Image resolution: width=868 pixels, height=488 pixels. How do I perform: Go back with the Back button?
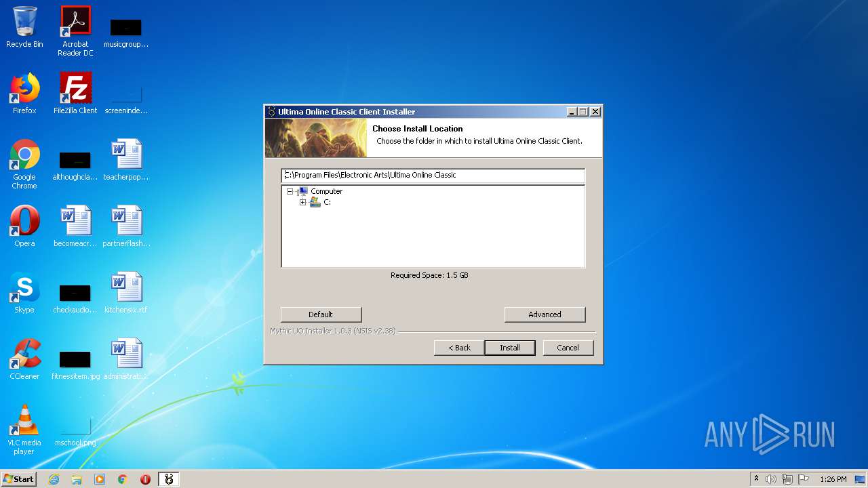pyautogui.click(x=459, y=348)
